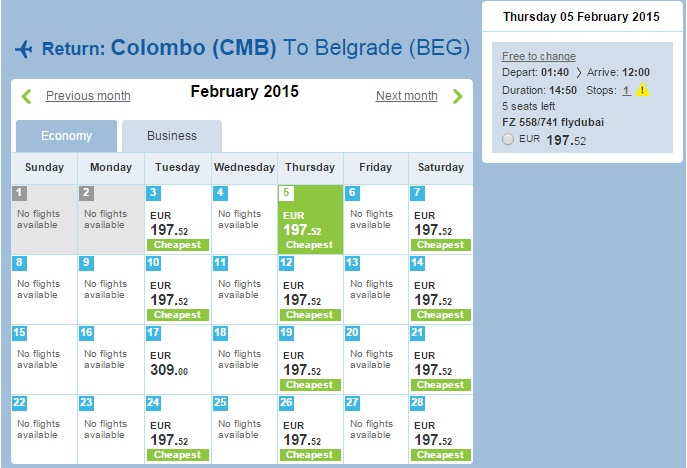
Task: Click the yellow warning icon next to Stops
Action: [640, 90]
